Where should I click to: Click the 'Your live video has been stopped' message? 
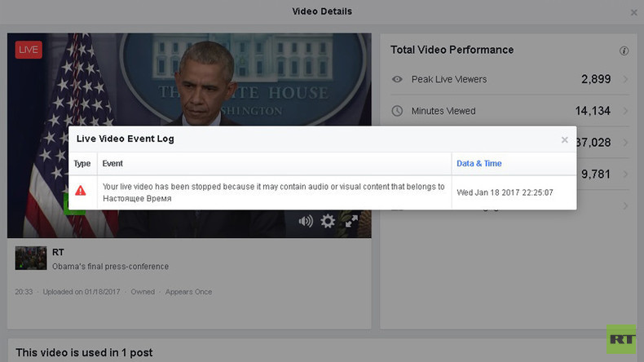(274, 192)
